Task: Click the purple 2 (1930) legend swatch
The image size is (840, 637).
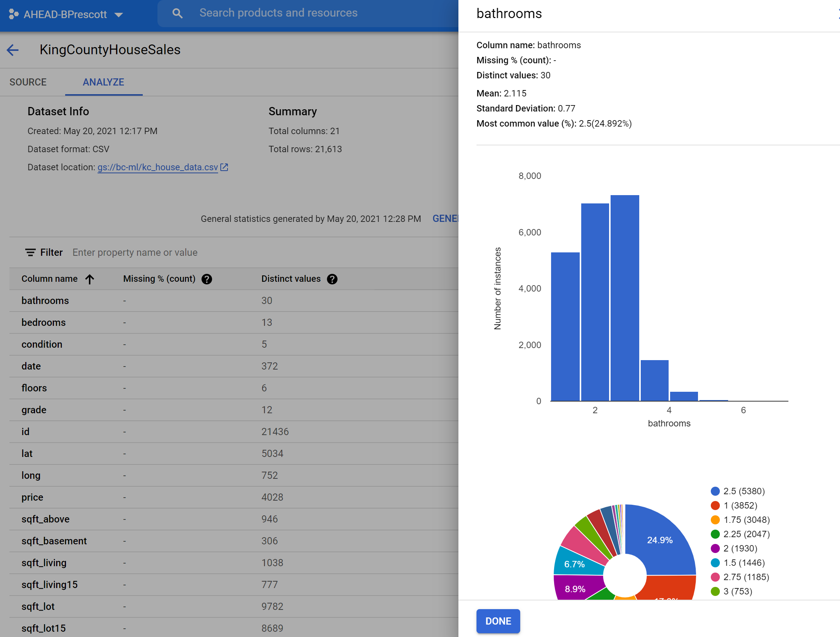Action: click(715, 548)
